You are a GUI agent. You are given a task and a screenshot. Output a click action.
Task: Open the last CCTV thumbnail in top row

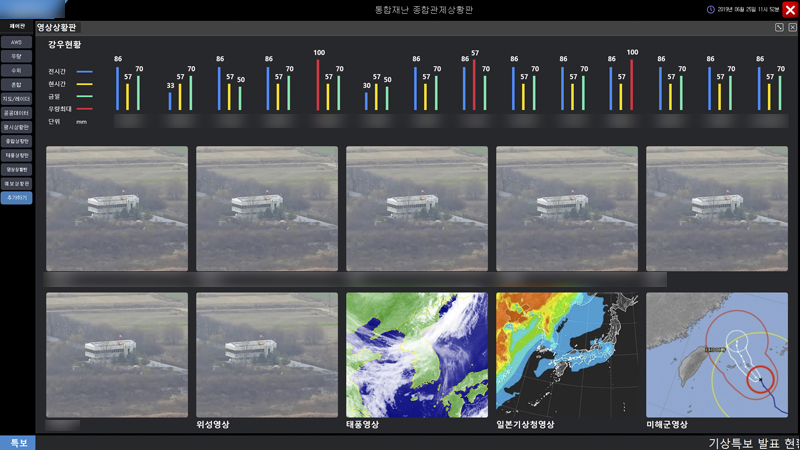click(717, 209)
